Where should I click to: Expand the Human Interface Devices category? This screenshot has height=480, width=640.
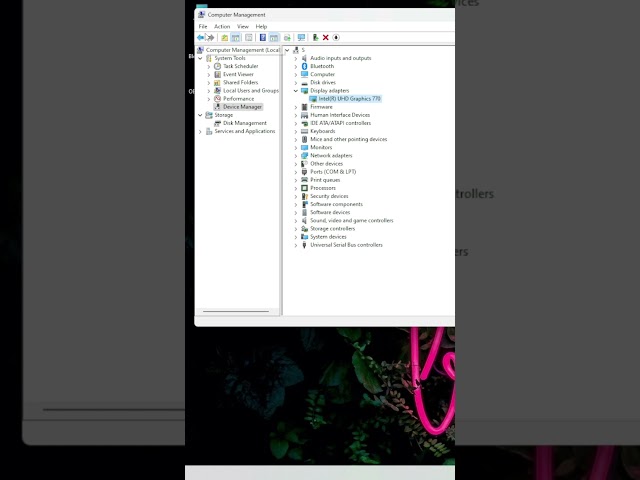coord(296,115)
